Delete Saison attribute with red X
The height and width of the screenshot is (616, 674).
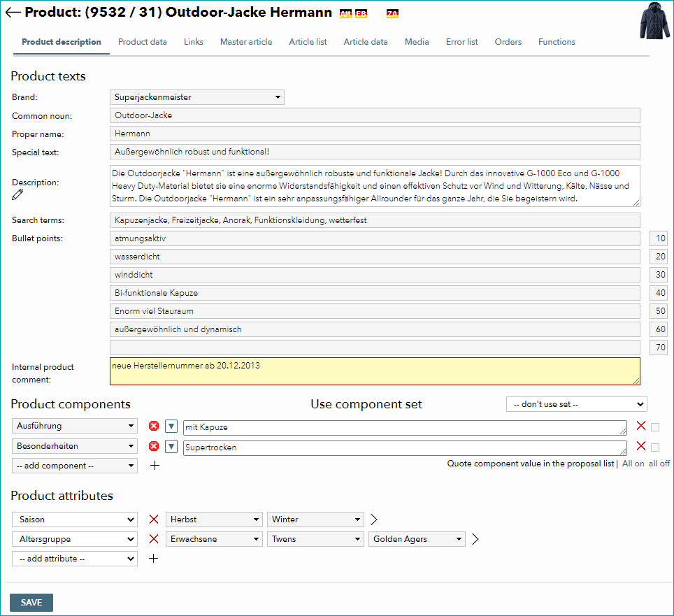click(x=153, y=520)
